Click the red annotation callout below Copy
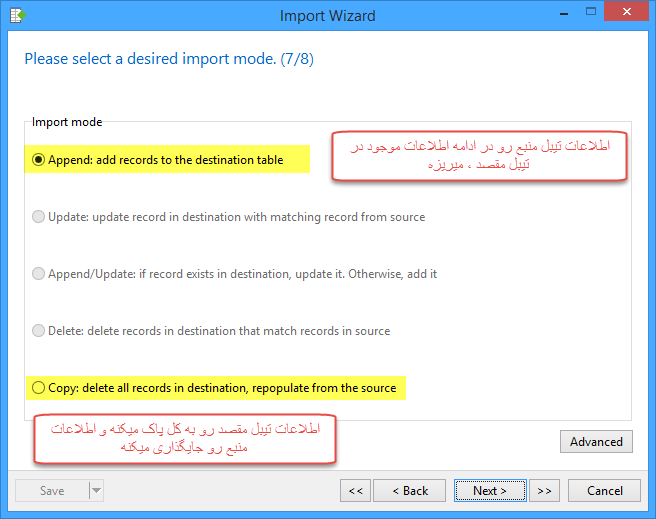The image size is (656, 519). (x=184, y=439)
